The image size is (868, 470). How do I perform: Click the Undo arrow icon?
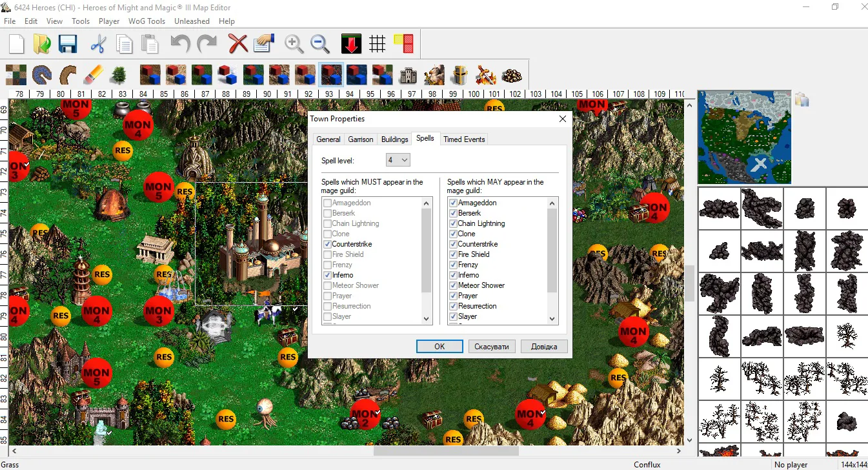[x=180, y=44]
